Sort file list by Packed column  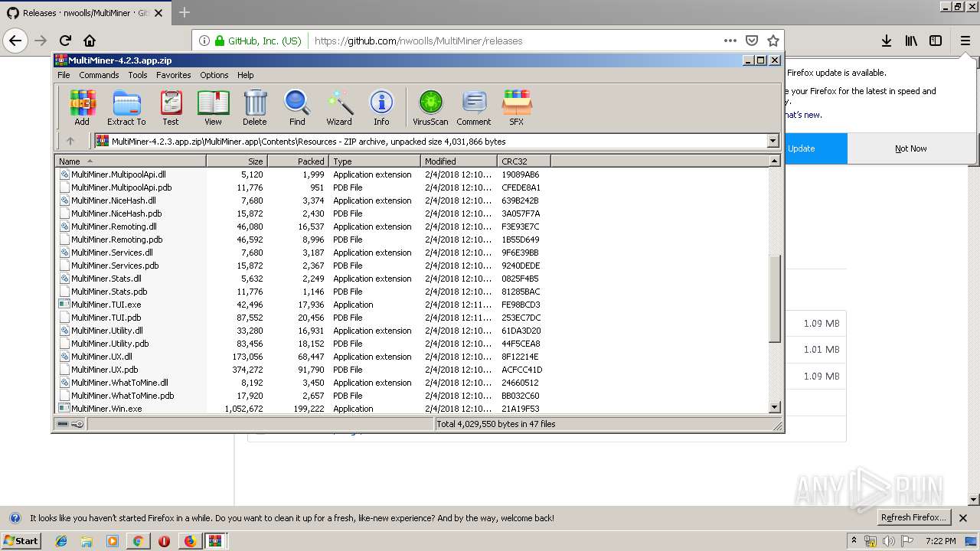[x=298, y=161]
